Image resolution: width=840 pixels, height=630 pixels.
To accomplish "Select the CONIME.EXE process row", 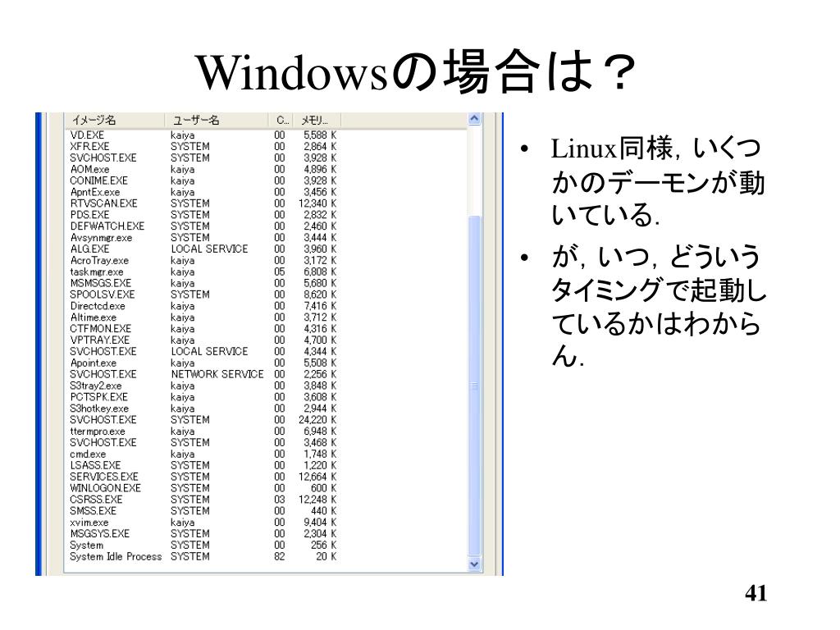I will (203, 181).
